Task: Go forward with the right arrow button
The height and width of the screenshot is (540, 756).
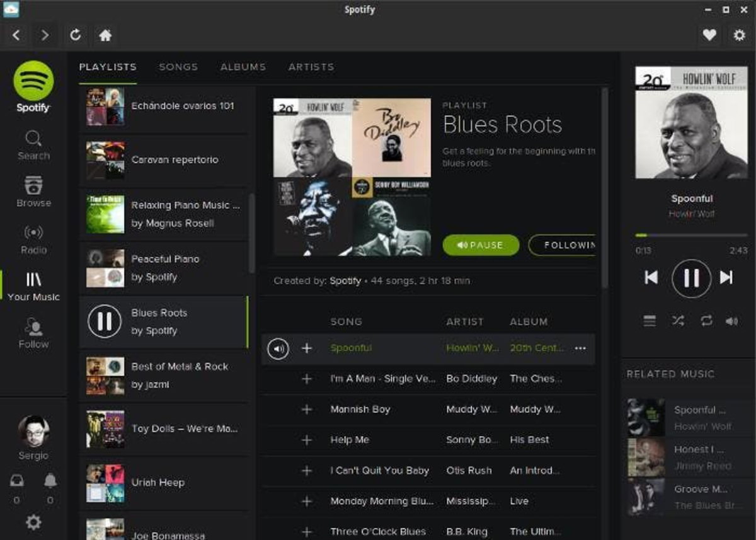Action: (45, 35)
